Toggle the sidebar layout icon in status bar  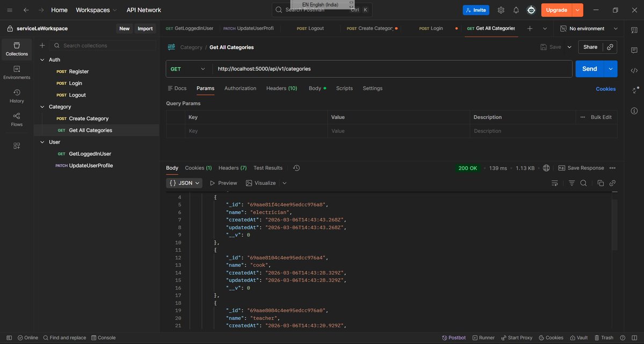pyautogui.click(x=9, y=338)
